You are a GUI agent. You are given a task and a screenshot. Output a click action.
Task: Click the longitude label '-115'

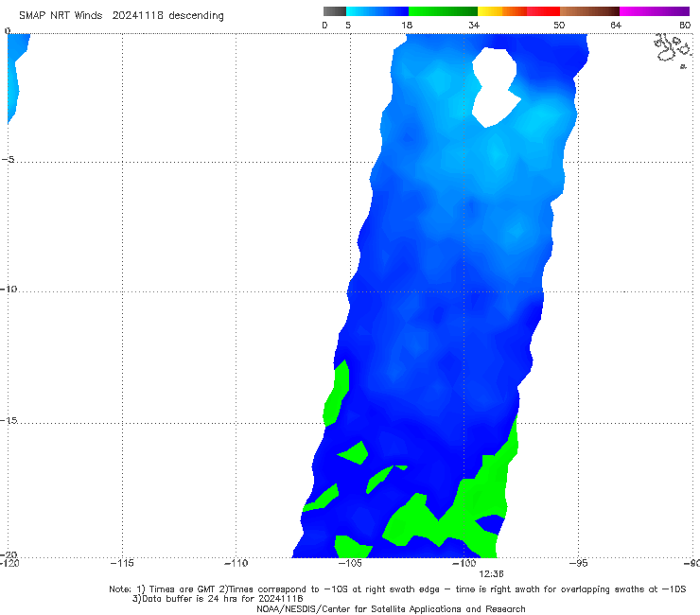122,563
